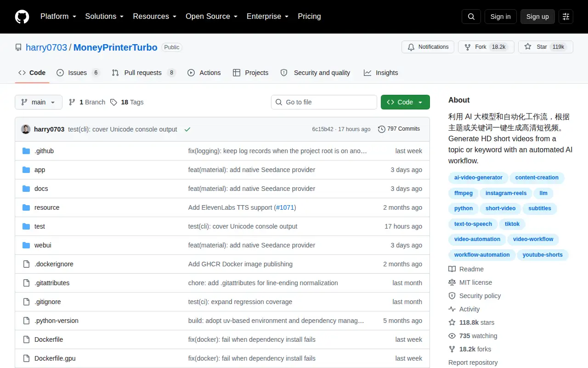Viewport: 588px width, 368px height.
Task: Switch to the Security and quality tab
Action: click(x=315, y=73)
